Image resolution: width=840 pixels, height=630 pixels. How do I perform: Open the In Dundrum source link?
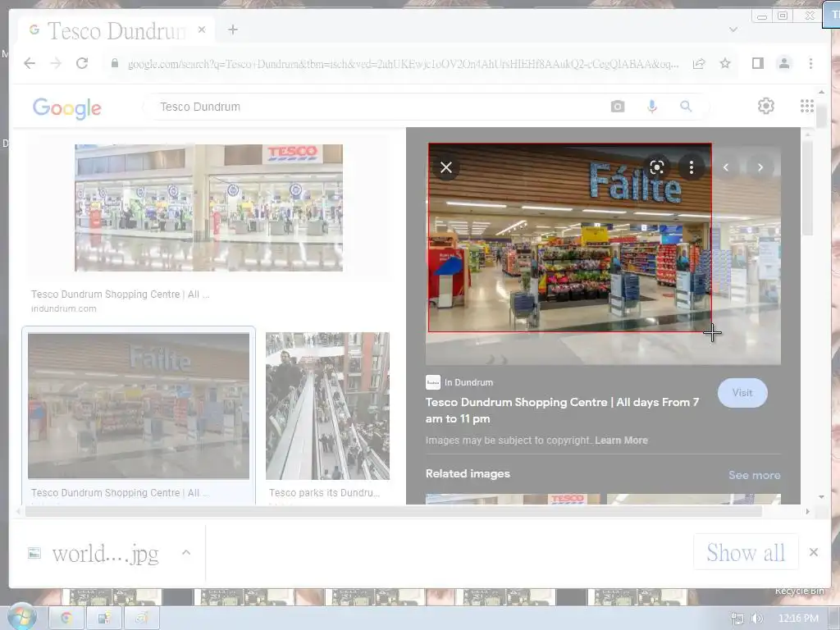[459, 382]
